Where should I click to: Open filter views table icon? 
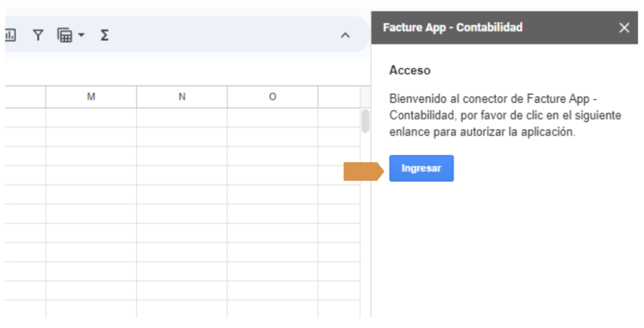[x=65, y=36]
